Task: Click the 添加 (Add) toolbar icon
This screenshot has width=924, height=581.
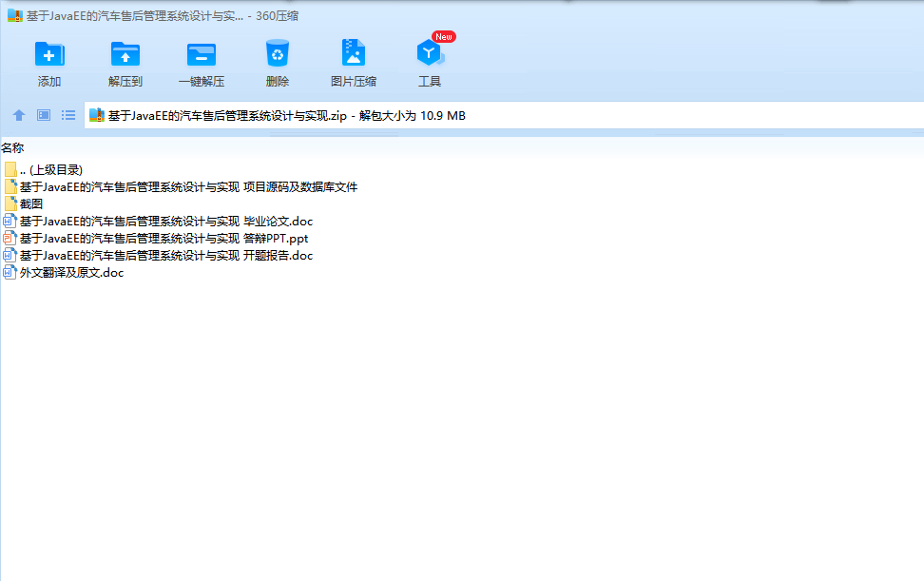Action: click(x=49, y=54)
